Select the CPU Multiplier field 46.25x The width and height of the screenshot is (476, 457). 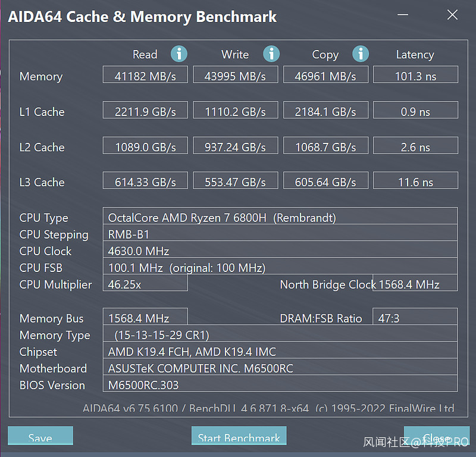click(x=145, y=284)
